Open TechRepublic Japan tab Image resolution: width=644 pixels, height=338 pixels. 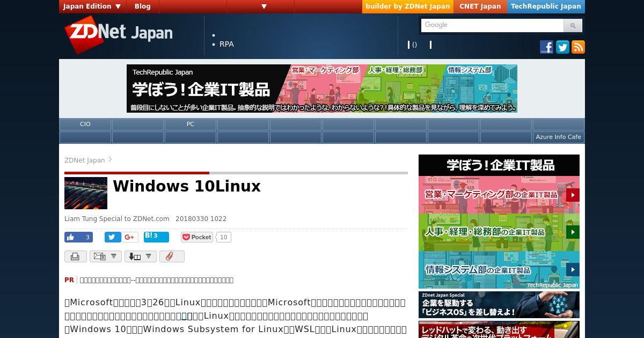(x=545, y=6)
